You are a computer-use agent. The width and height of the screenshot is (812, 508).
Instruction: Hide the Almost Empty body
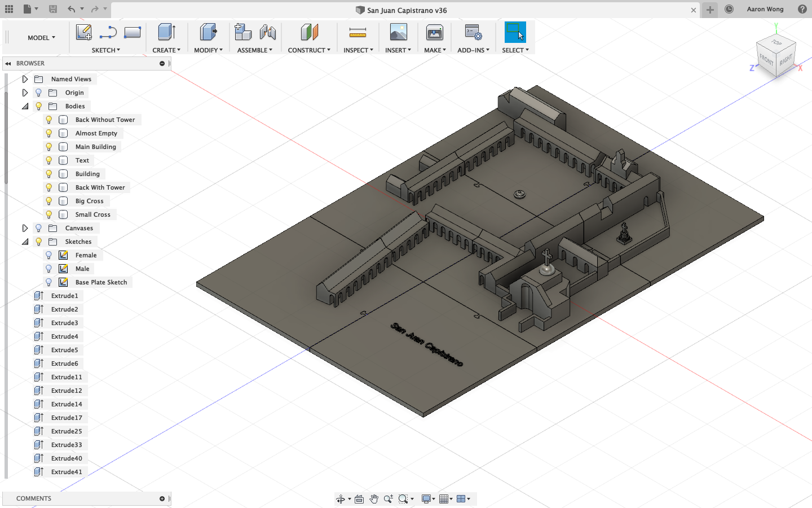coord(49,133)
